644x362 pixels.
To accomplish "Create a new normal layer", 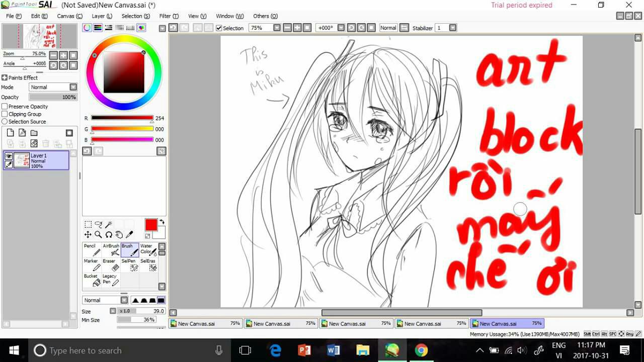I will pyautogui.click(x=10, y=133).
